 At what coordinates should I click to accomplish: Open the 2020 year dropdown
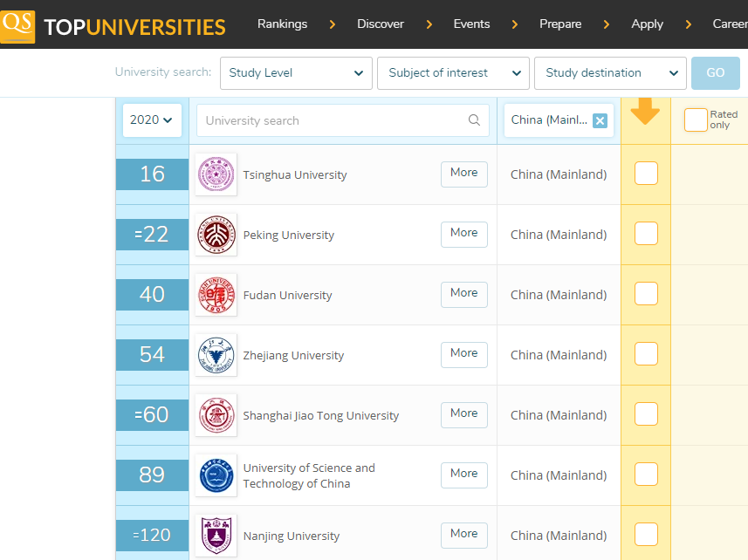152,120
